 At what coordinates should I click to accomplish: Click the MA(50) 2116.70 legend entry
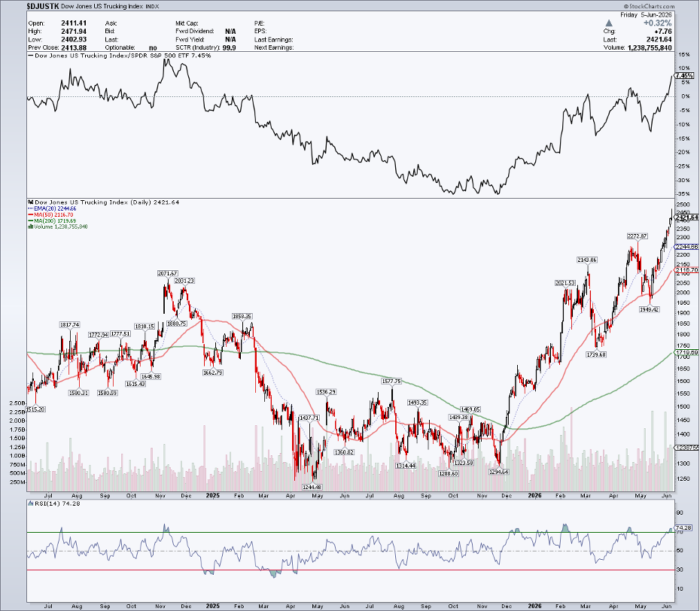click(x=50, y=214)
